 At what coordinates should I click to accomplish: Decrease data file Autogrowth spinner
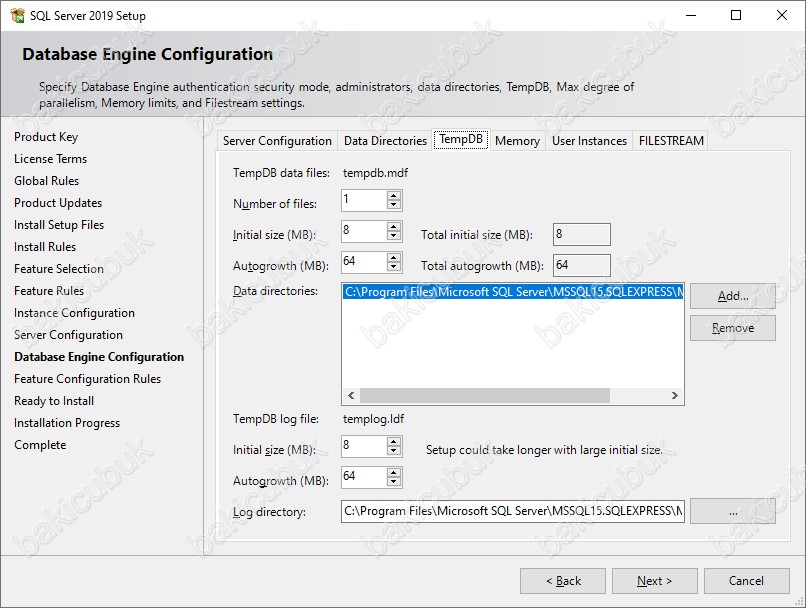[x=394, y=267]
